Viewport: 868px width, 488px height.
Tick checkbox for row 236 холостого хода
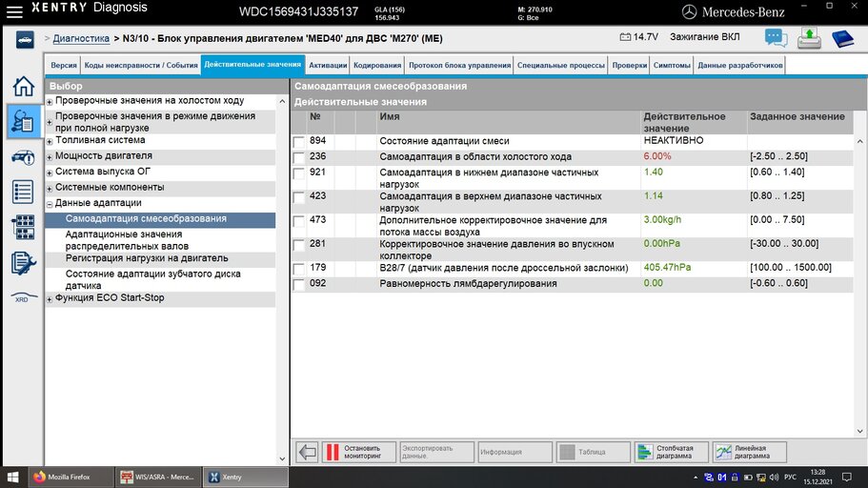(299, 158)
